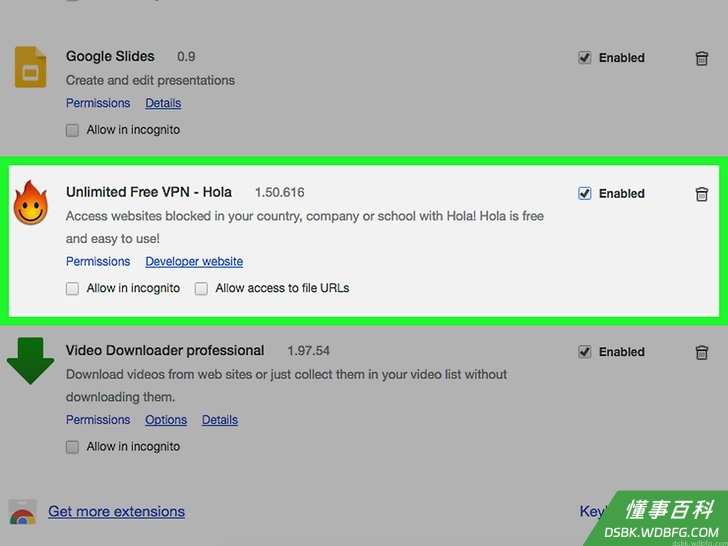728x546 pixels.
Task: Click the Video Downloader version 1.97.54
Action: click(308, 351)
